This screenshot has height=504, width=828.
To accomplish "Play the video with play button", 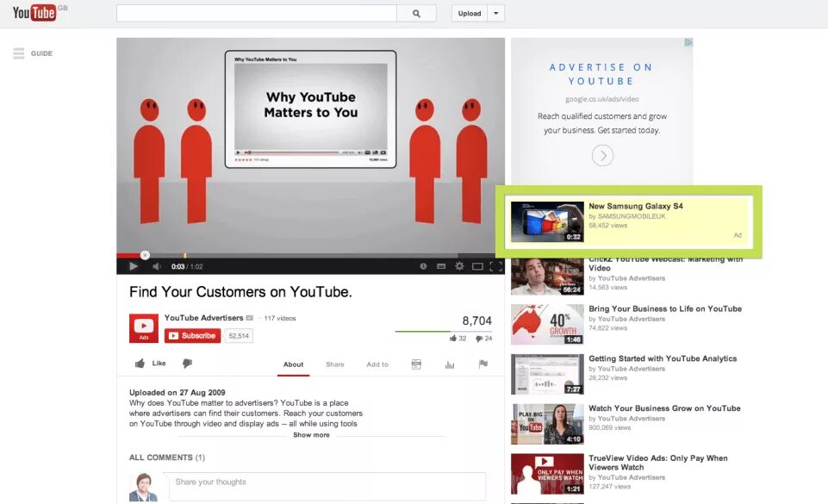I will point(134,266).
